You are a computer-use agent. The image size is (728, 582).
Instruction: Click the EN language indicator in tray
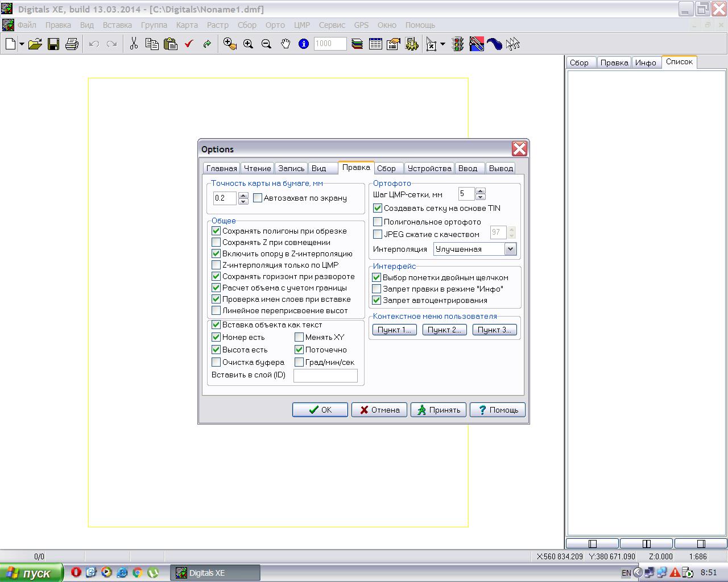point(626,573)
